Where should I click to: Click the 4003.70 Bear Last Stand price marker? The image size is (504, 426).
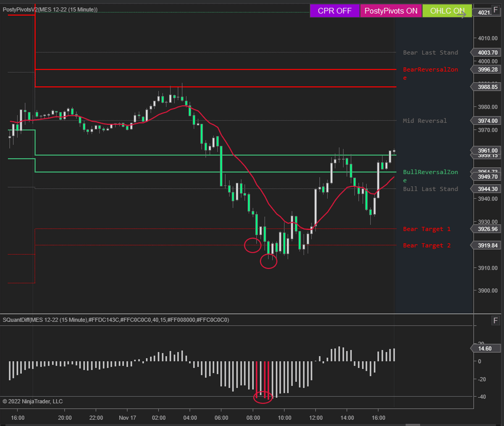click(x=487, y=52)
